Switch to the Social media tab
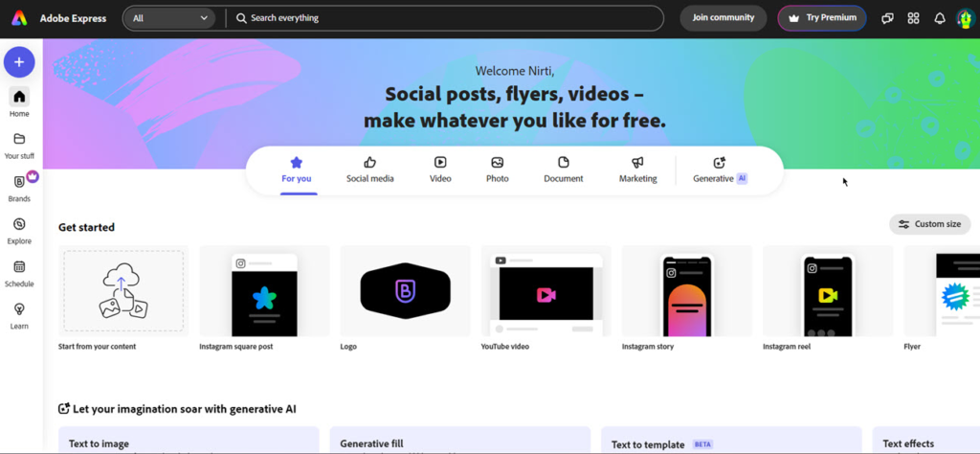This screenshot has height=454, width=980. click(370, 170)
